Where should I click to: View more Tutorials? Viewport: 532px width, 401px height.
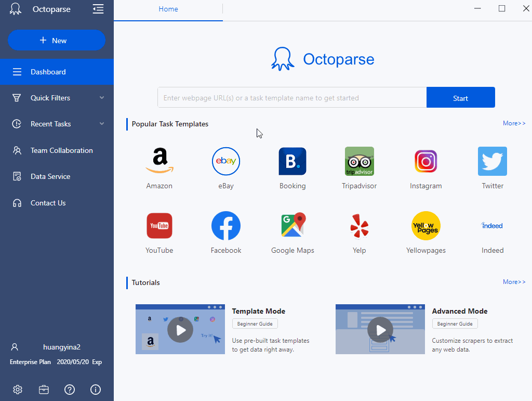tap(514, 282)
